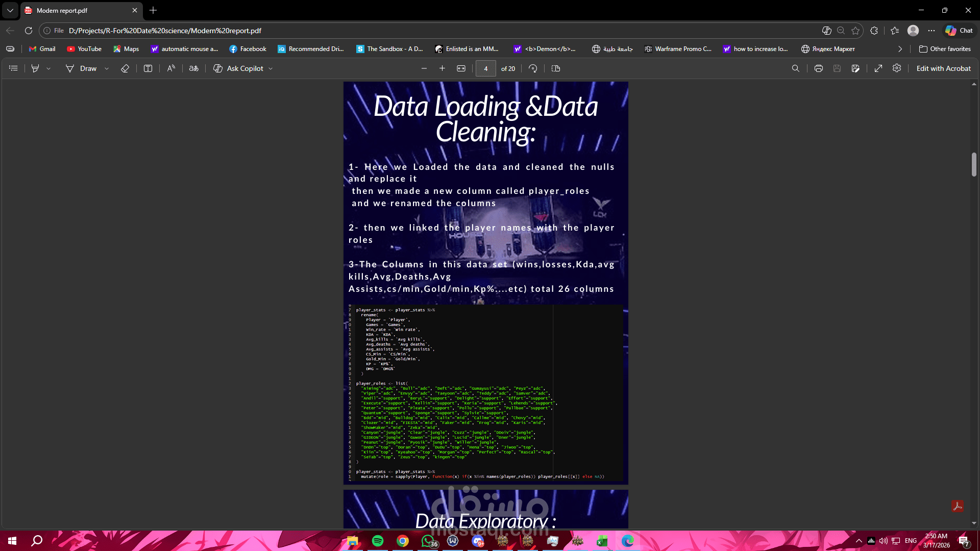Pick the Erase tool

click(x=125, y=68)
